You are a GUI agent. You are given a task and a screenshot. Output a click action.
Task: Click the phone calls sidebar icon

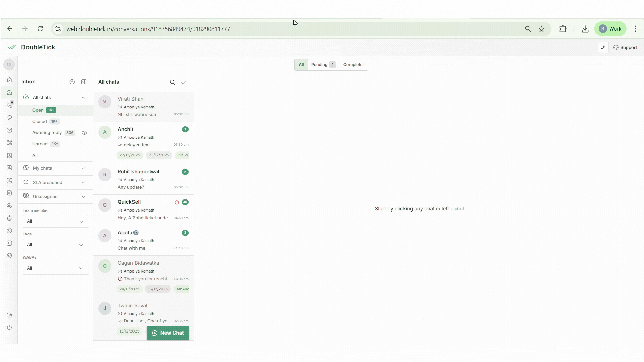click(9, 105)
